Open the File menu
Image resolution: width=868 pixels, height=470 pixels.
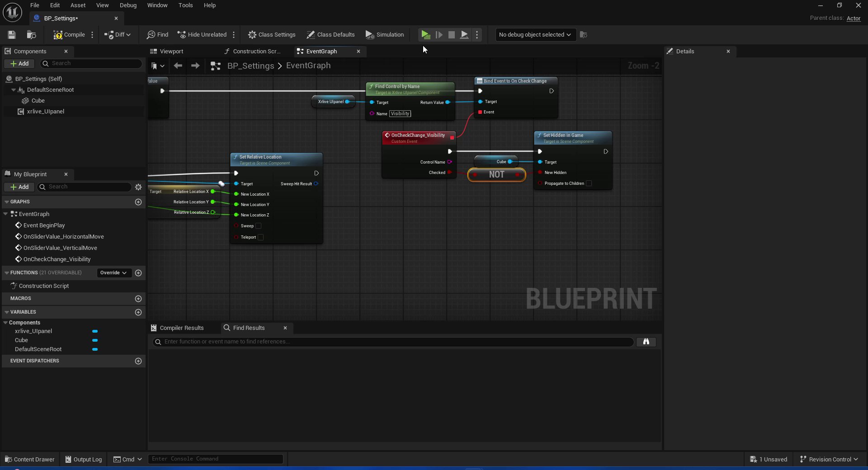click(x=35, y=5)
